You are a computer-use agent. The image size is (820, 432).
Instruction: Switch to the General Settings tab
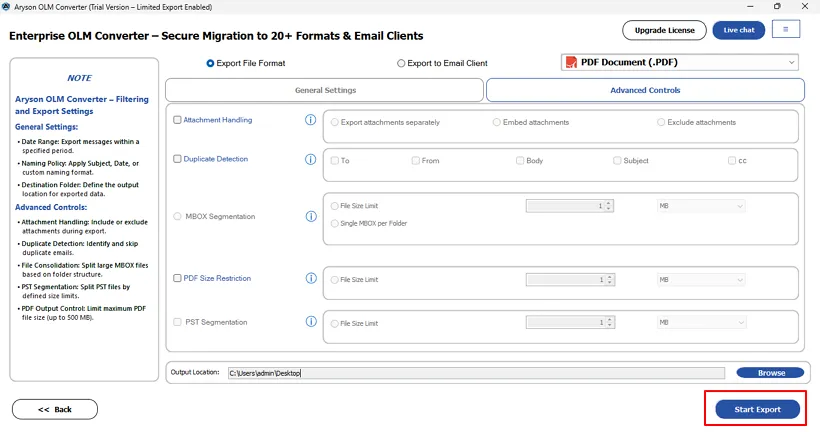click(x=325, y=90)
